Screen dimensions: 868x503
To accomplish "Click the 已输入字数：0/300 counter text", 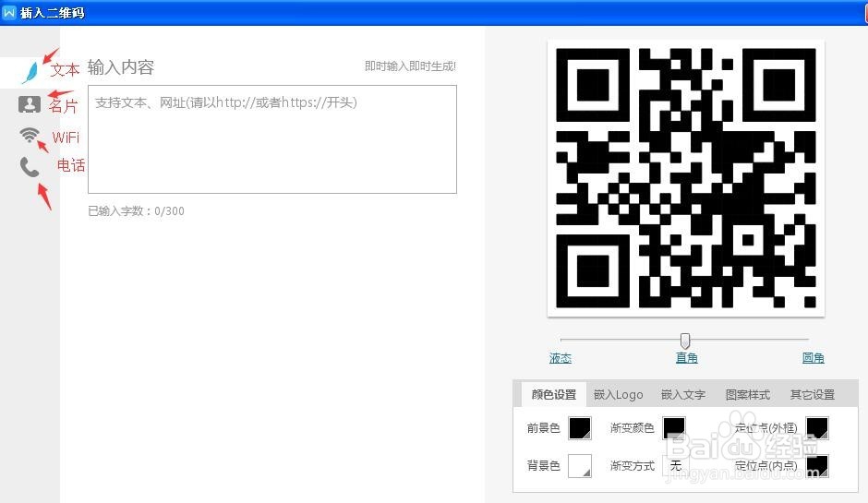I will click(x=136, y=210).
